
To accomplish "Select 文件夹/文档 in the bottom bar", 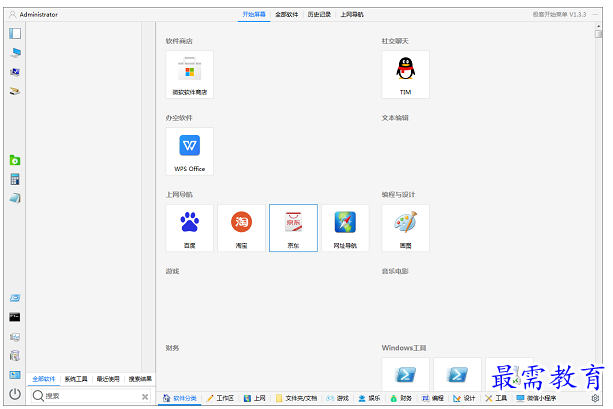I will (x=296, y=398).
